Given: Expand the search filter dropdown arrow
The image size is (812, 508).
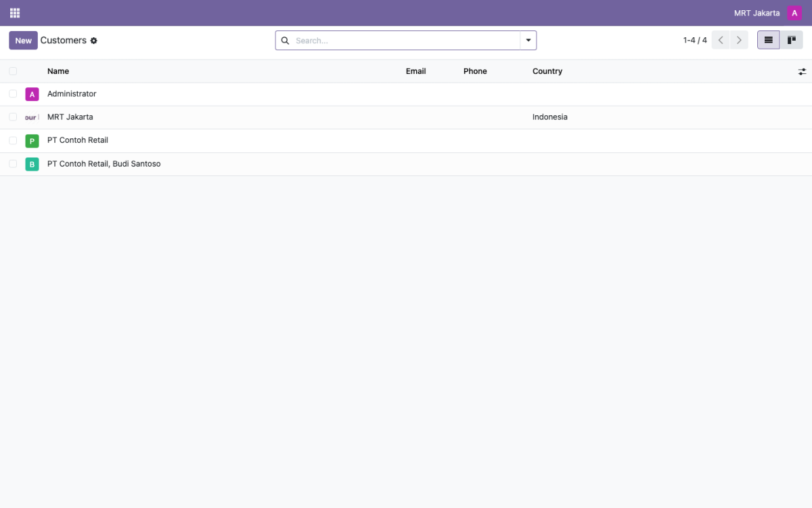Looking at the screenshot, I should tap(528, 41).
